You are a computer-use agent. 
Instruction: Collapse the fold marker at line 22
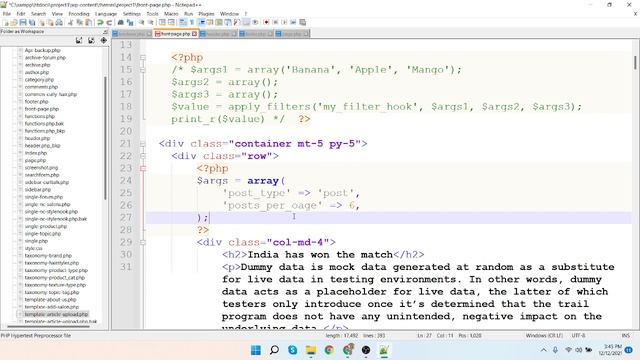coord(143,156)
